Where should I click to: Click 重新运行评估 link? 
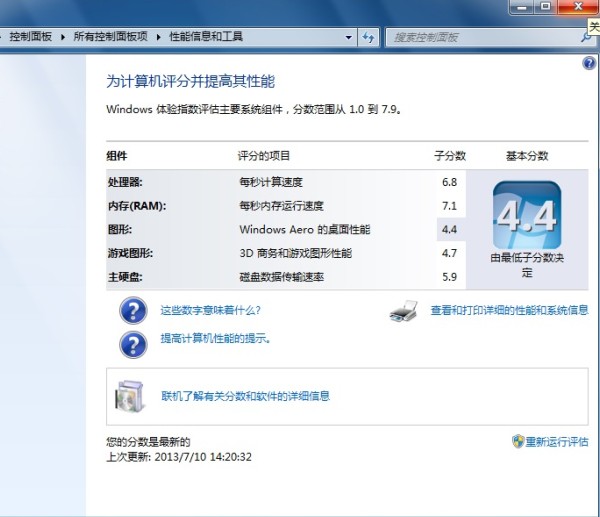(x=557, y=442)
